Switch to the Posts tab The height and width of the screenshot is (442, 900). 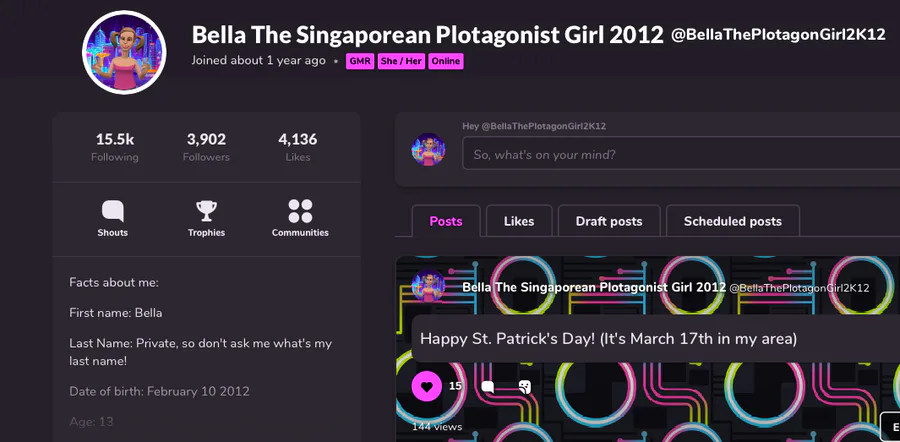tap(446, 221)
